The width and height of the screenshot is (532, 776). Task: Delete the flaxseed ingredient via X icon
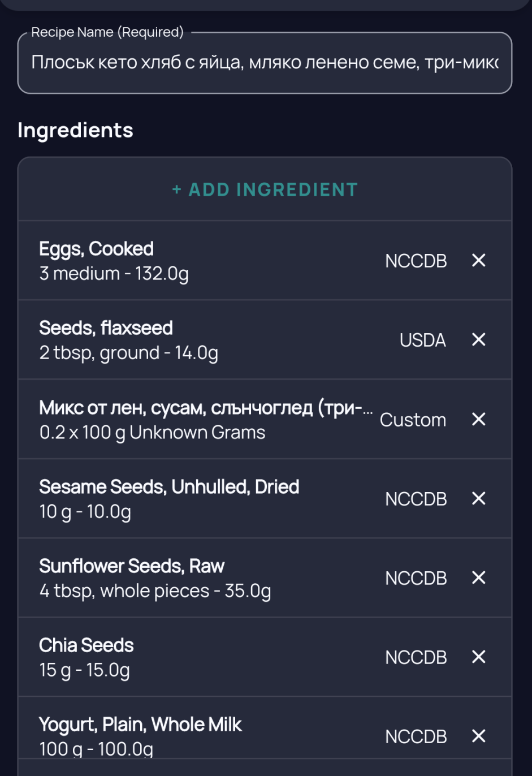pyautogui.click(x=478, y=340)
